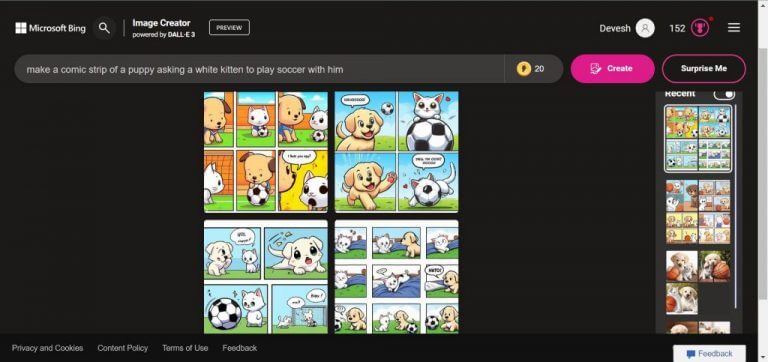
Task: Open the golden puppy soccer ball comic
Action: (396, 151)
